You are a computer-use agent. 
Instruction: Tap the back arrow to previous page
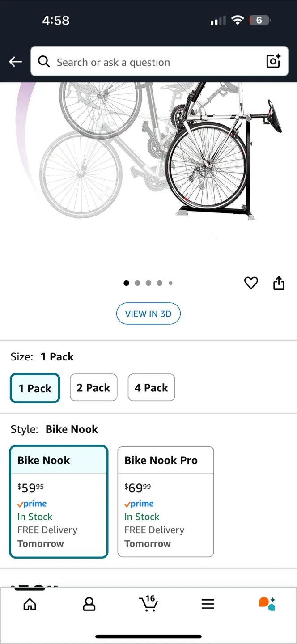click(15, 61)
